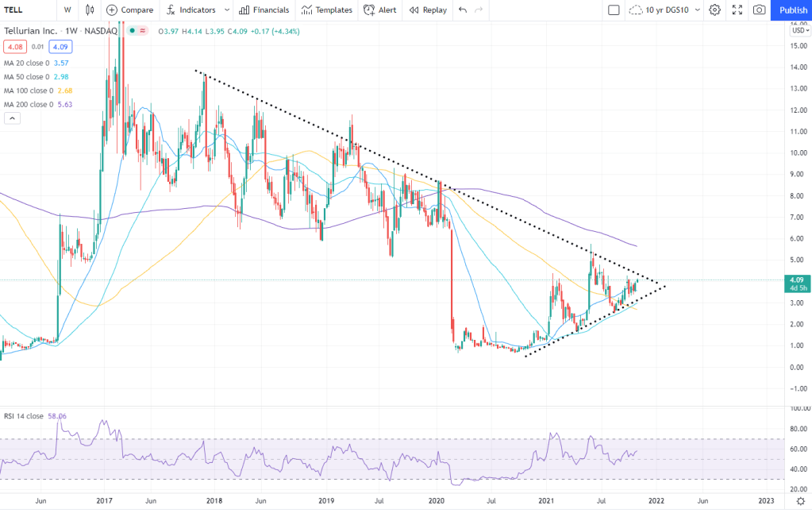Open the Indicators menu
The image size is (812, 513).
(x=192, y=10)
